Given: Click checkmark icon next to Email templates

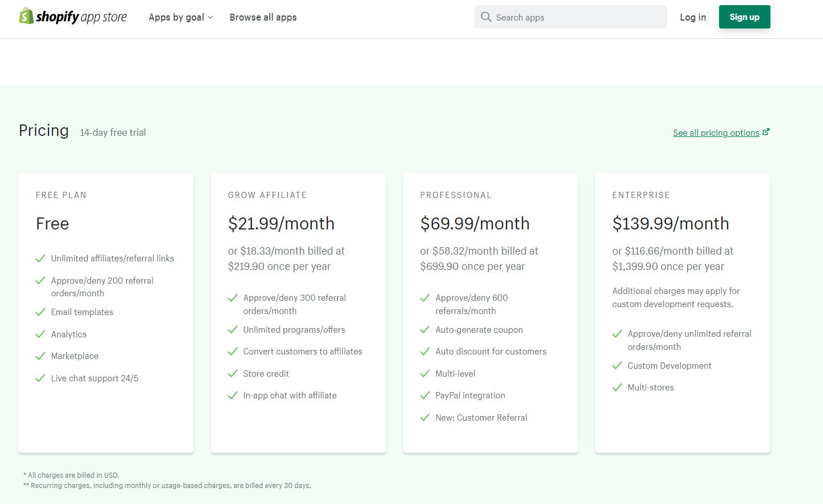Looking at the screenshot, I should [x=41, y=312].
